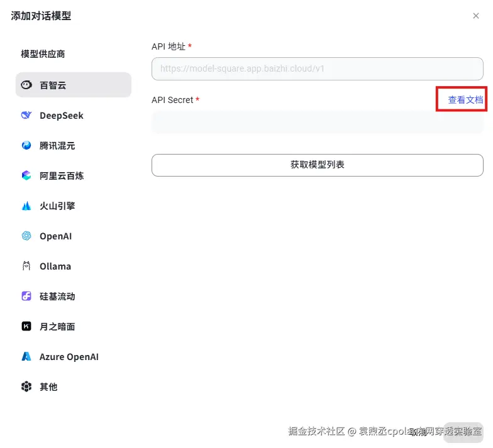Select 百智云 provider label

[53, 85]
